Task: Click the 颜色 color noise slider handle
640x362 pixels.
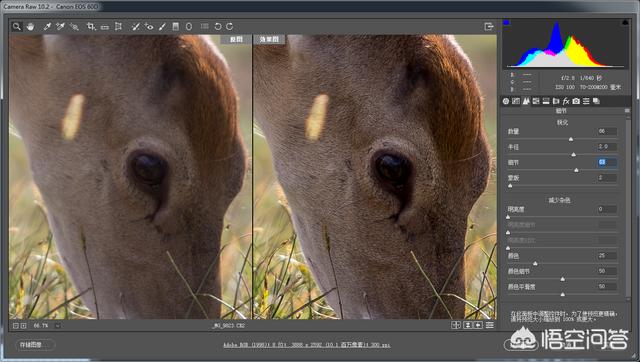Action: coord(535,264)
